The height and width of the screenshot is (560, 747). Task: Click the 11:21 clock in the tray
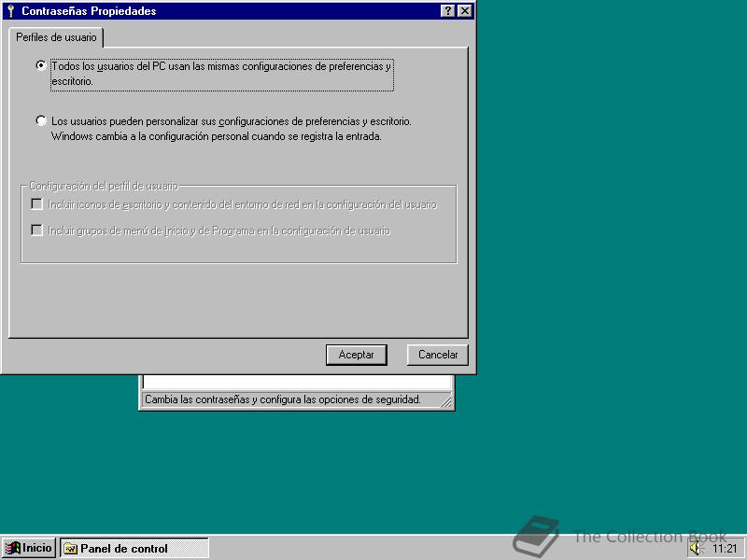(x=725, y=549)
